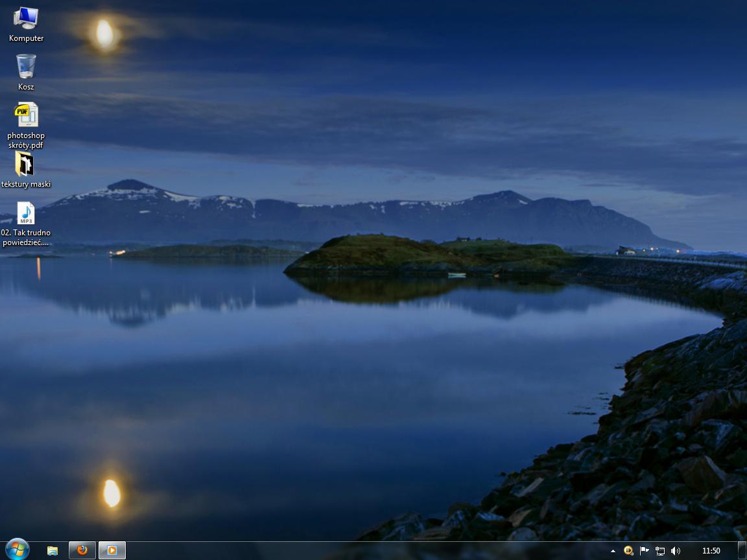Switch to Firefox in the taskbar
747x560 pixels.
[82, 550]
